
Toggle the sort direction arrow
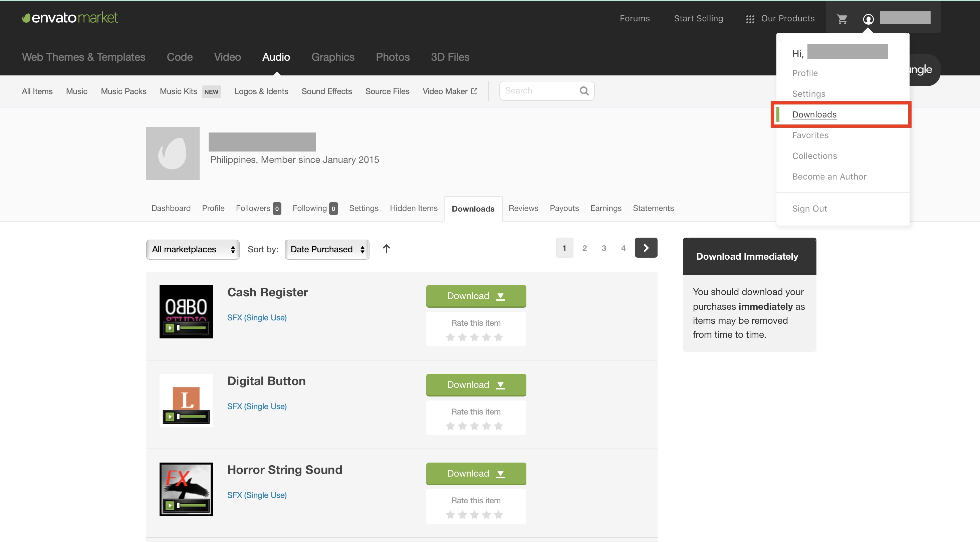tap(386, 249)
